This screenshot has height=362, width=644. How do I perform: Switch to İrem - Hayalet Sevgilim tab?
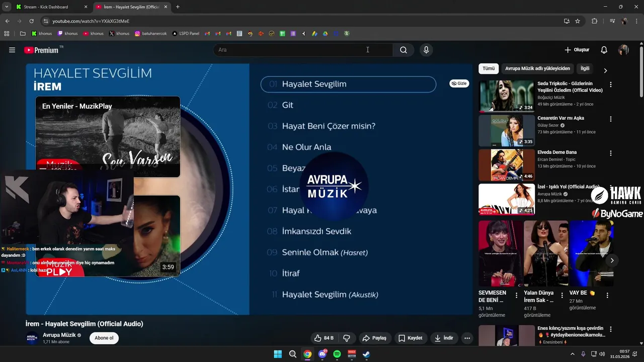131,7
